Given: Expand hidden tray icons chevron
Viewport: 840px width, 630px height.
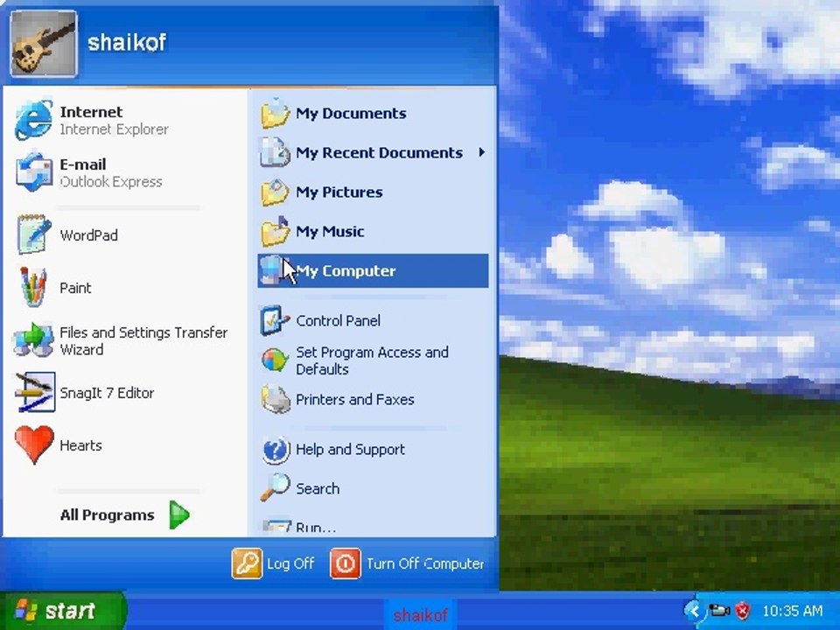Looking at the screenshot, I should click(694, 610).
